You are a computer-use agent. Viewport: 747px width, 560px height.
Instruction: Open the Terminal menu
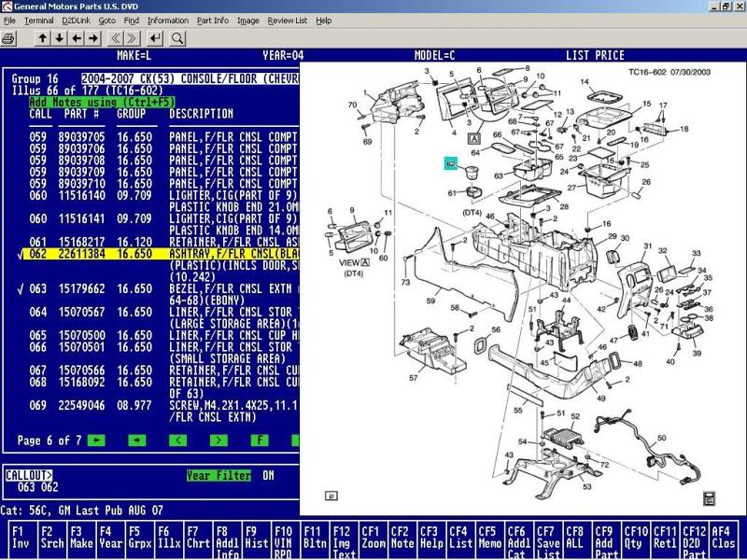[x=39, y=21]
